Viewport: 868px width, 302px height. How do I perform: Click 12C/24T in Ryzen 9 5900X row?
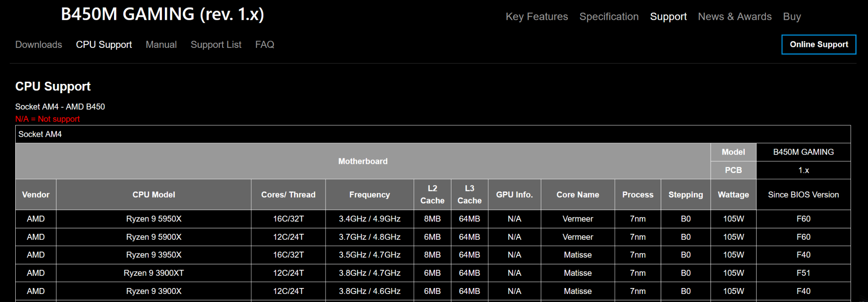tap(288, 237)
